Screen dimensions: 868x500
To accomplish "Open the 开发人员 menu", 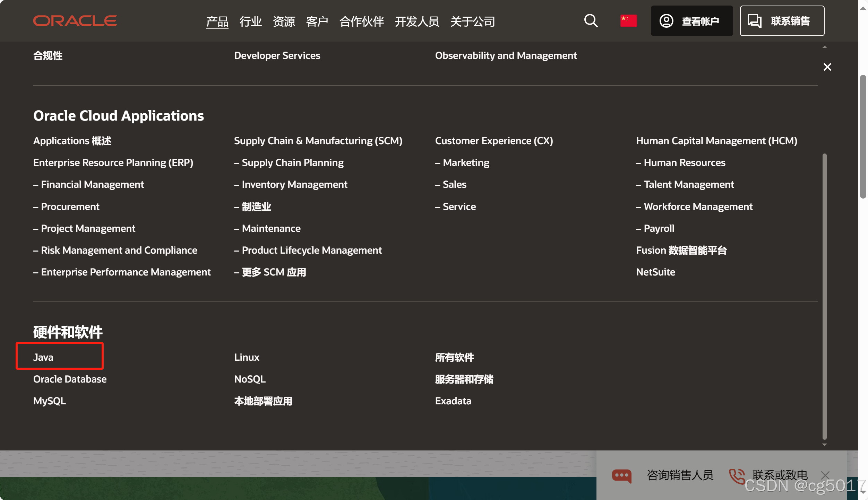I will [417, 21].
